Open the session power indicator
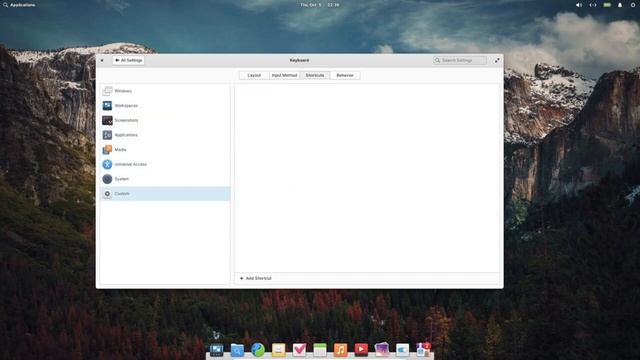This screenshot has height=360, width=640. [633, 5]
